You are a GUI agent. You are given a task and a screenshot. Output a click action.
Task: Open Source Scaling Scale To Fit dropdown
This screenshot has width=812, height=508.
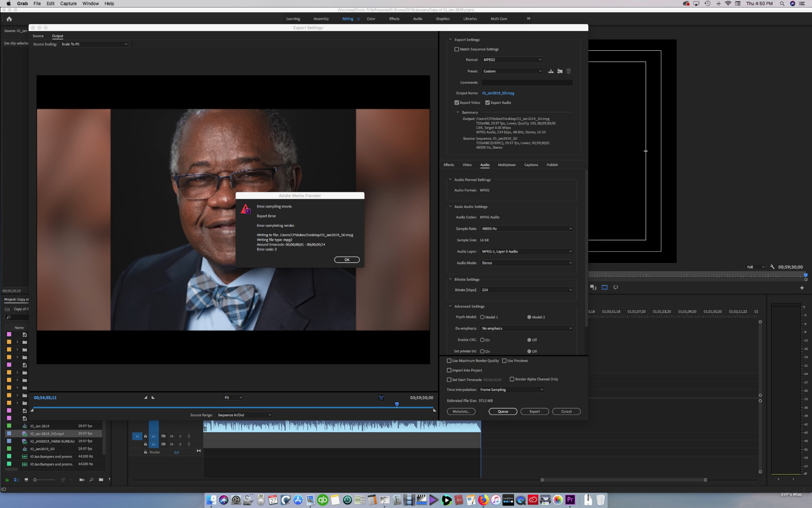(x=94, y=44)
